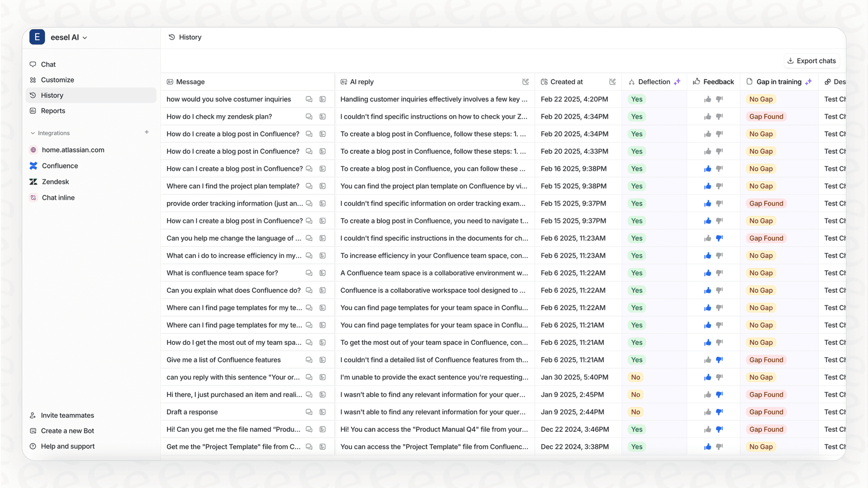The image size is (868, 488).
Task: Click the AI sparkle icon next to Deflection
Action: [677, 82]
